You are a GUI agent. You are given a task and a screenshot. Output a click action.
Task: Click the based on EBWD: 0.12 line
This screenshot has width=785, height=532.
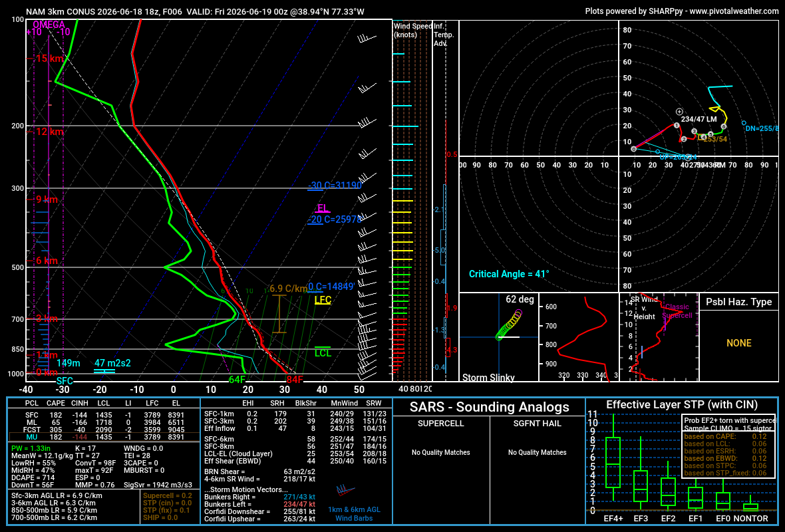725,458
